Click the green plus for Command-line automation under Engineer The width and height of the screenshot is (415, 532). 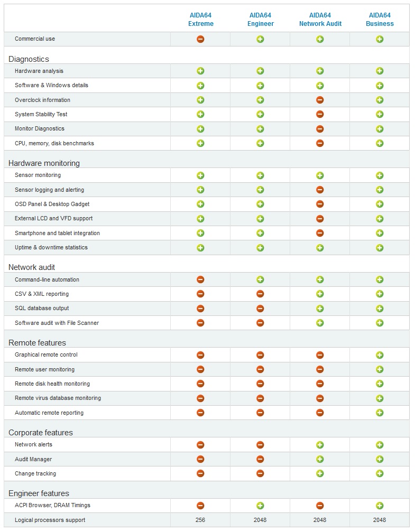pyautogui.click(x=260, y=279)
